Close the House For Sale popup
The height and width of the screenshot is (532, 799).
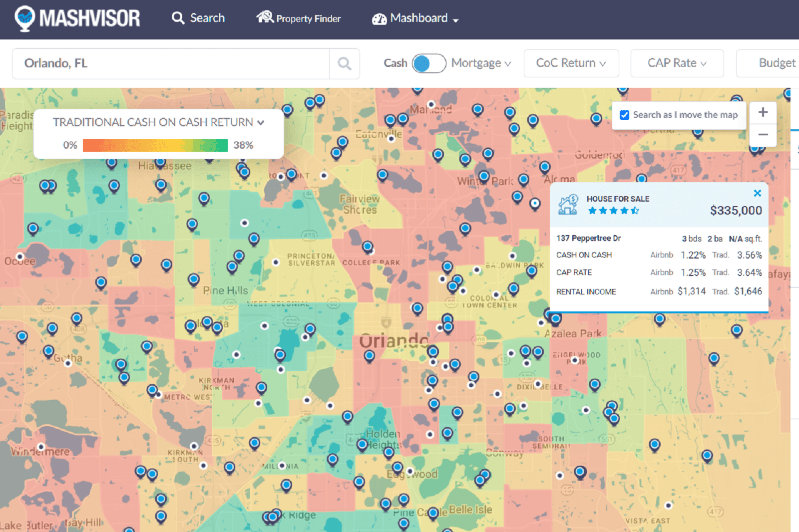click(757, 193)
